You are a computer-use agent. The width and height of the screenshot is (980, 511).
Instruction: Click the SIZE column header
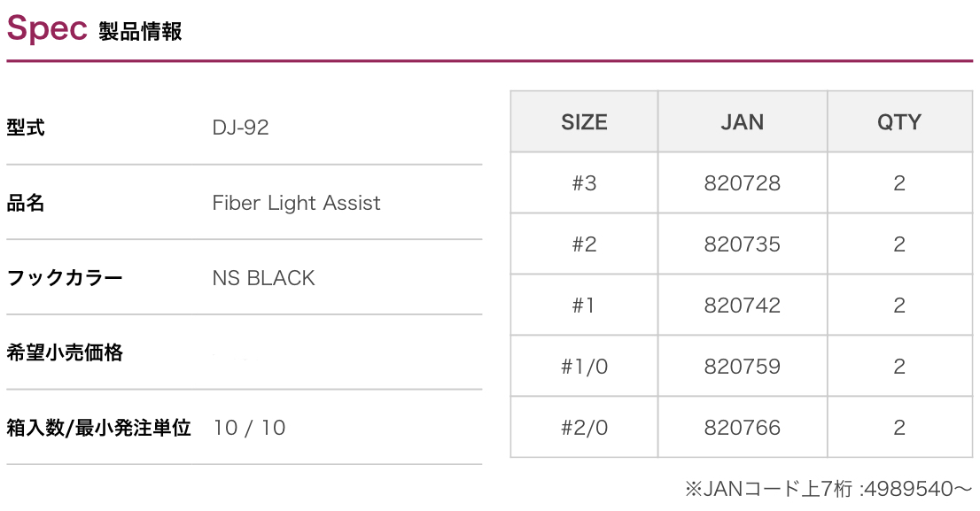(584, 122)
